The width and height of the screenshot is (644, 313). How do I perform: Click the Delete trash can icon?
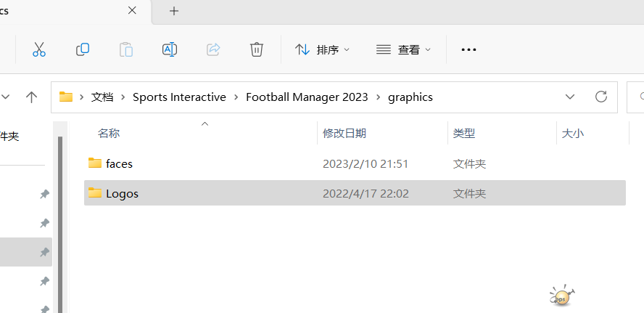[257, 50]
